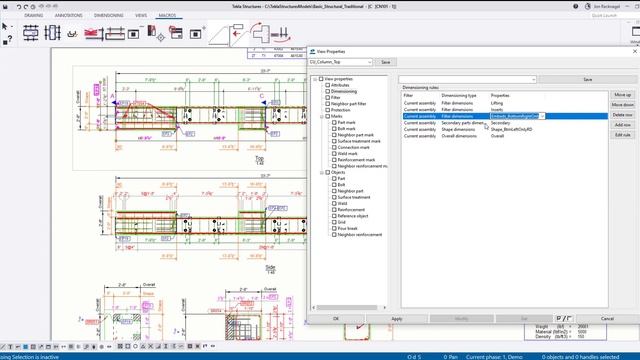Viewport: 640px width, 360px height.
Task: Click the help question mark in title bar
Action: (576, 7)
